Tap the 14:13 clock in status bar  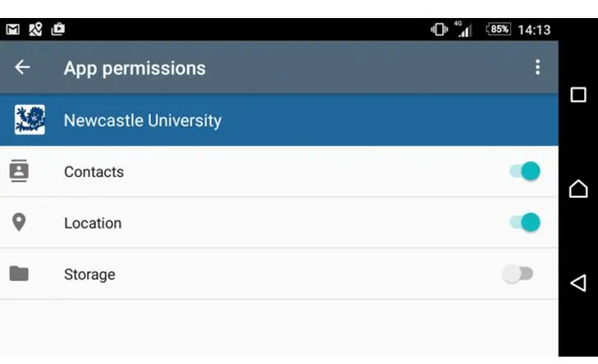pos(534,30)
